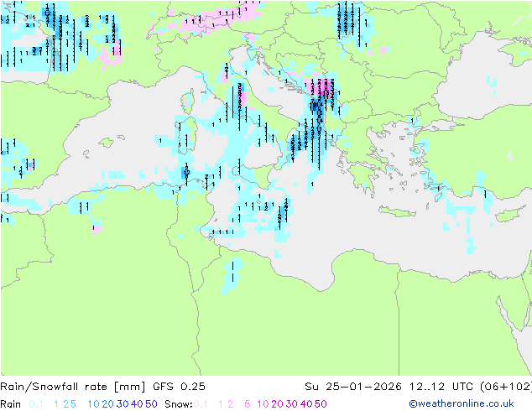Pick the rain legend value 10

click(93, 404)
